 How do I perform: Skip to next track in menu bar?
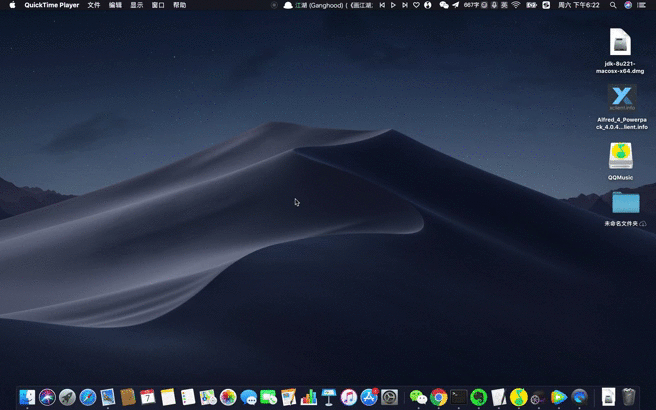pos(405,5)
